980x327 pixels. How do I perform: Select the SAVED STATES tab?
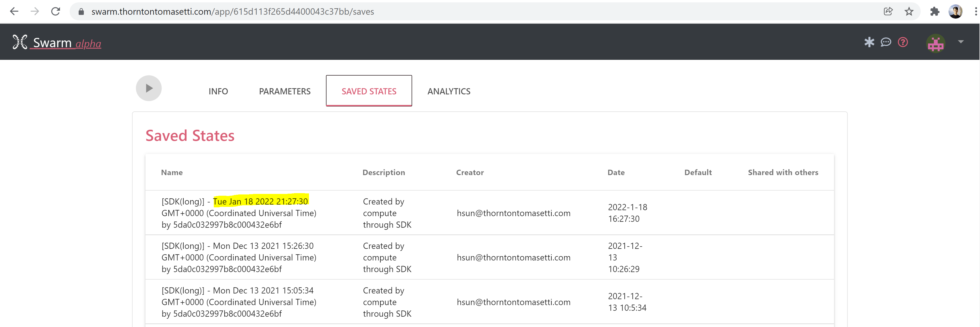[369, 91]
